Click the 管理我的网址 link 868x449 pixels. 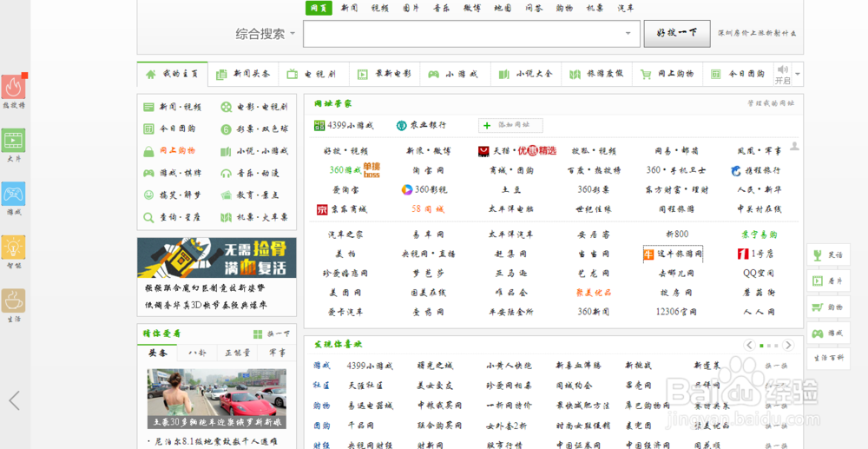tap(771, 103)
